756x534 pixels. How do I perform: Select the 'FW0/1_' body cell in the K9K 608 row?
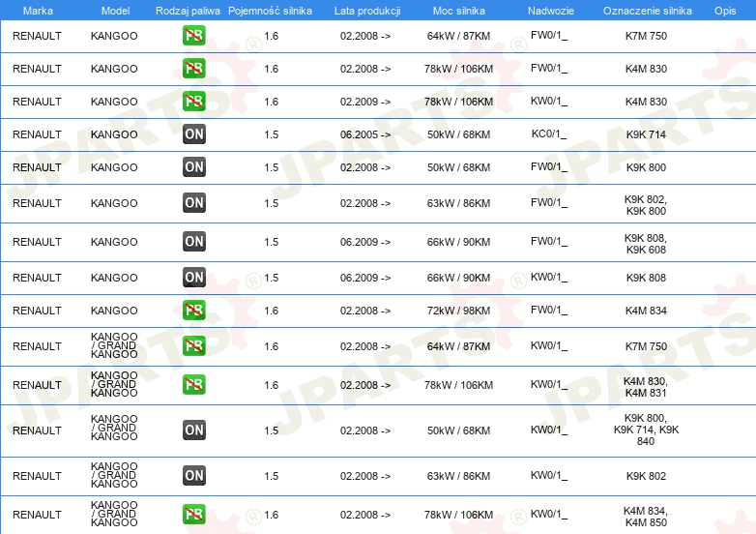(x=549, y=241)
